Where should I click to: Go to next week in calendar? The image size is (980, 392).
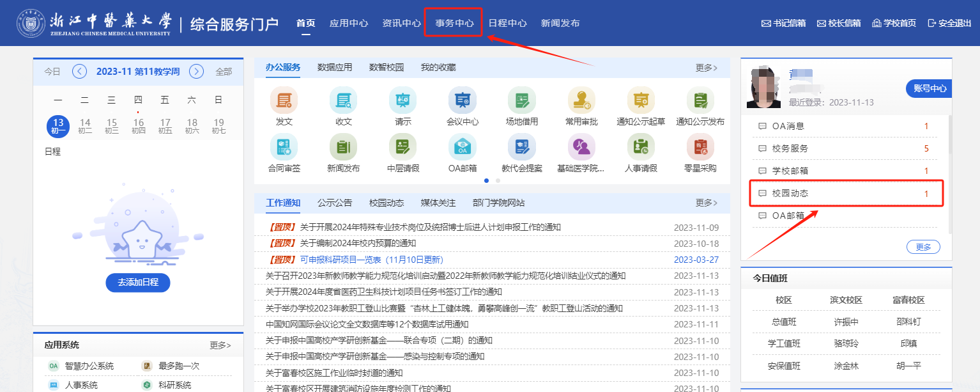pyautogui.click(x=197, y=72)
